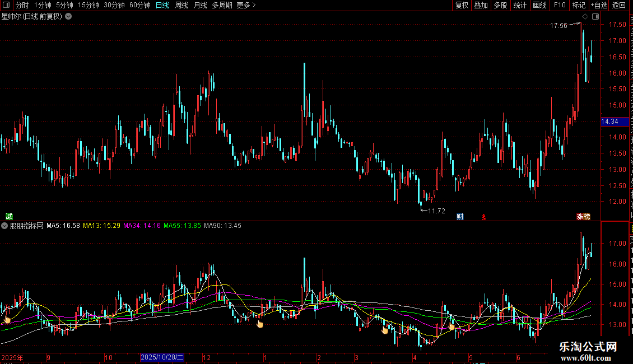633x364 pixels.
Task: Switch to 分时 intraday view
Action: click(x=22, y=5)
